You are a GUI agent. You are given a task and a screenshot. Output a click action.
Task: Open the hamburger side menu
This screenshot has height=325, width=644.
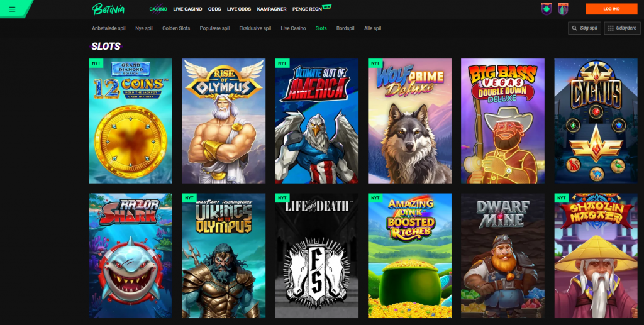coord(12,9)
